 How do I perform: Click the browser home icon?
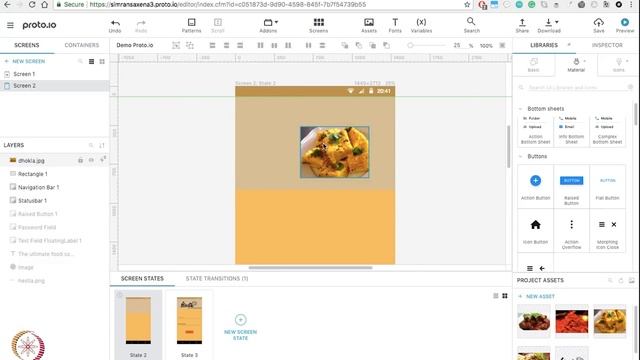(x=44, y=4)
